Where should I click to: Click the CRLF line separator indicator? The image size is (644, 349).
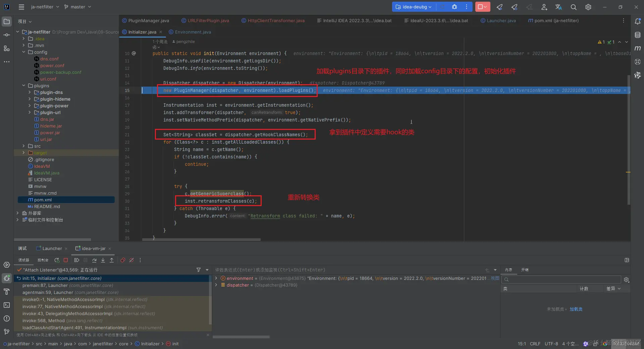point(535,344)
